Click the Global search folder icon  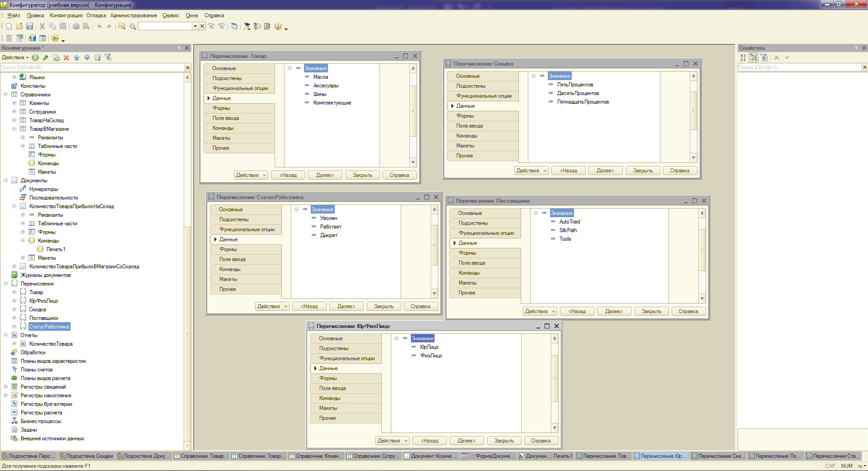coord(122,26)
